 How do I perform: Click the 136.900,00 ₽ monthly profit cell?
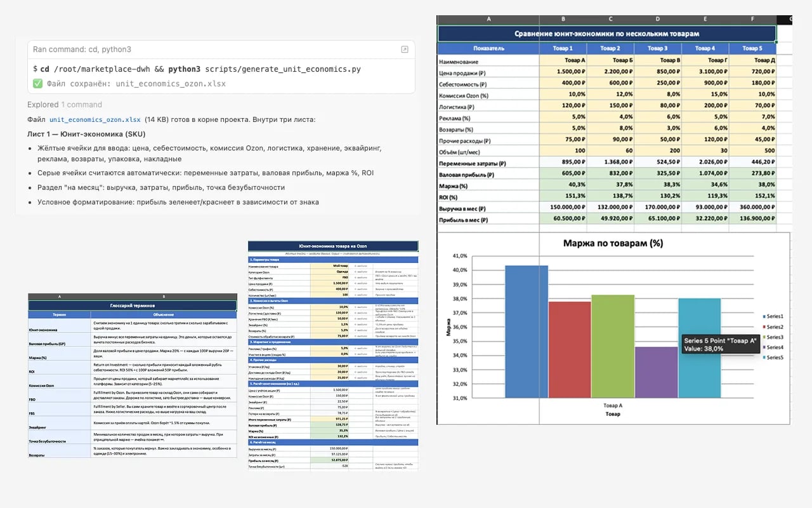pyautogui.click(x=752, y=220)
